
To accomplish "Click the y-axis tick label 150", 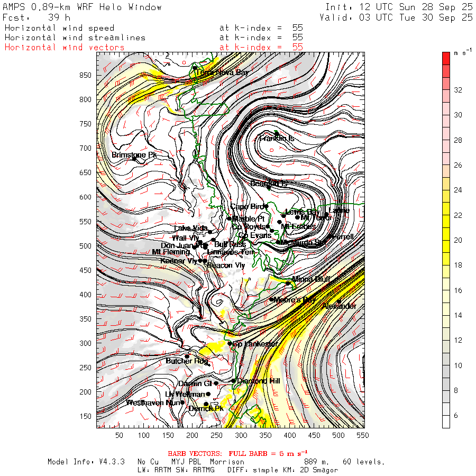I will [x=85, y=416].
